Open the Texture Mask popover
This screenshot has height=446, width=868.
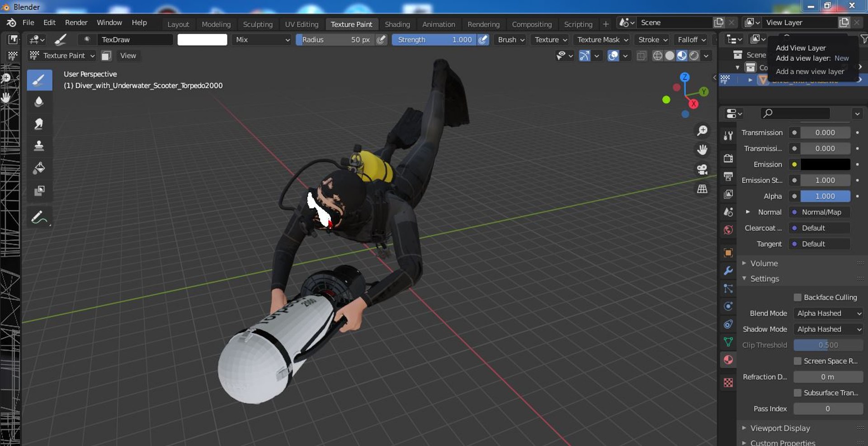coord(602,40)
